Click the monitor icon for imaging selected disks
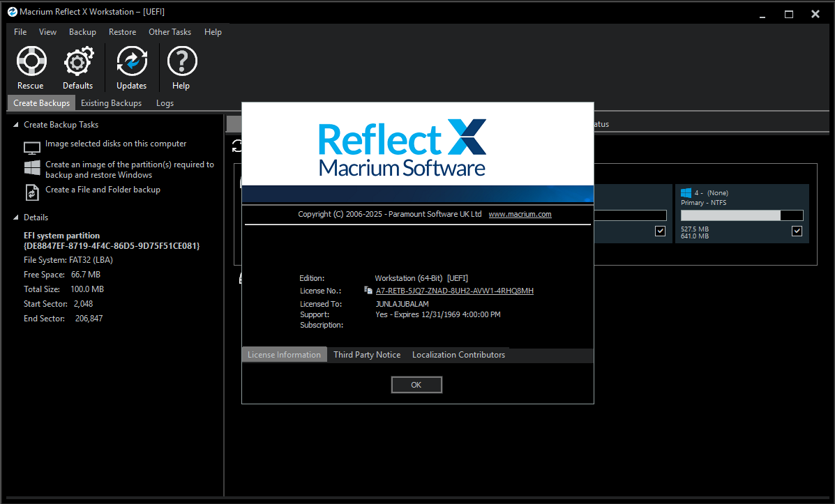The image size is (835, 504). (x=32, y=147)
